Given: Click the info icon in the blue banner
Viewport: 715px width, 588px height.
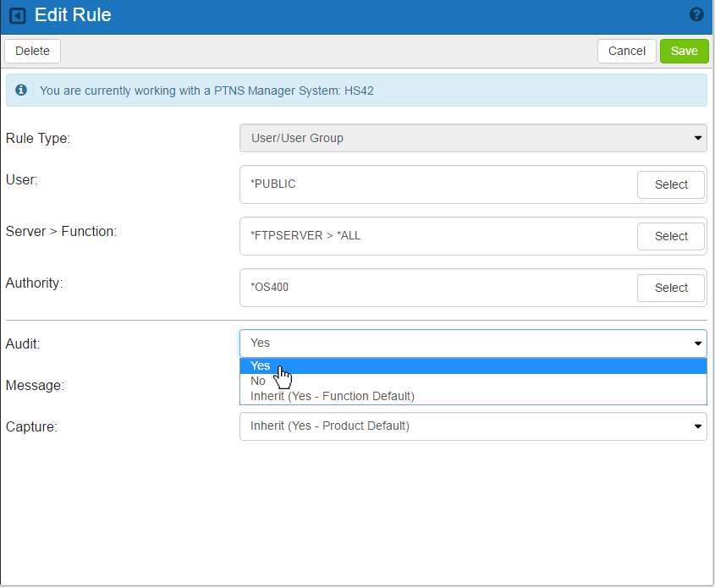Looking at the screenshot, I should coord(21,90).
